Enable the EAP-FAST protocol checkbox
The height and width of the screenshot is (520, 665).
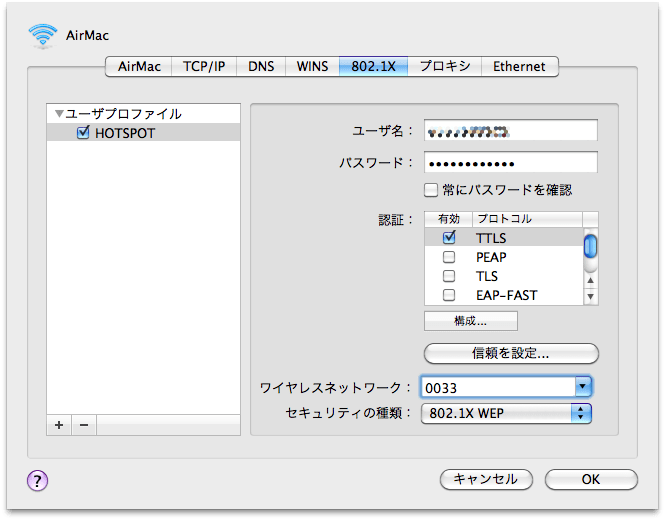[x=449, y=295]
